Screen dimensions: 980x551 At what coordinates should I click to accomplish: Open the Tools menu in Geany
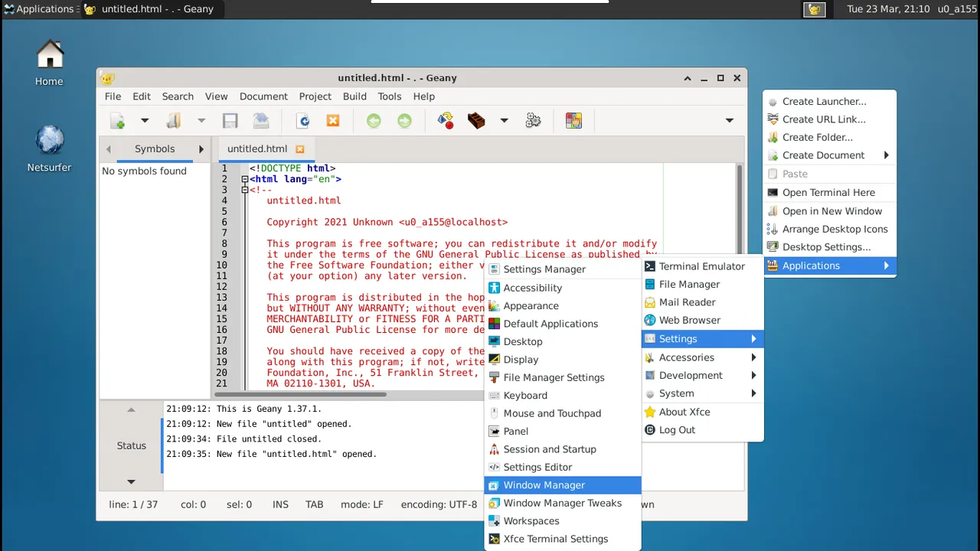(390, 96)
